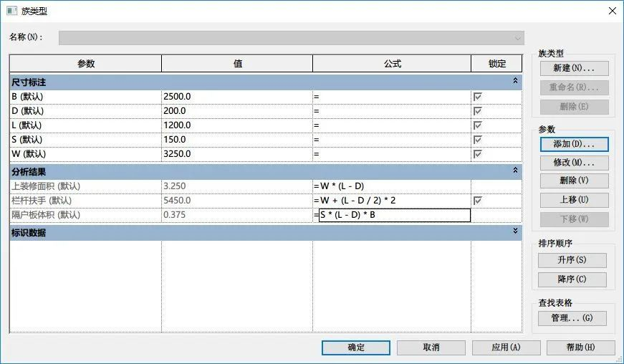
Task: Click formula field of parameter W
Action: point(392,154)
